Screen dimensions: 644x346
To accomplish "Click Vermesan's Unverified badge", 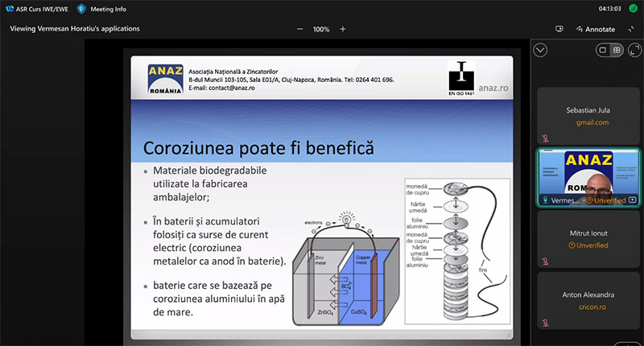I will coord(606,200).
